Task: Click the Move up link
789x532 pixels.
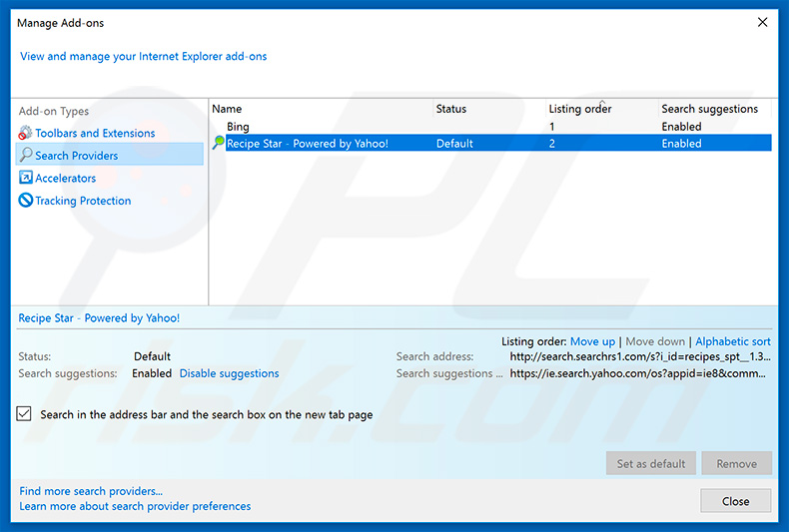Action: click(592, 341)
